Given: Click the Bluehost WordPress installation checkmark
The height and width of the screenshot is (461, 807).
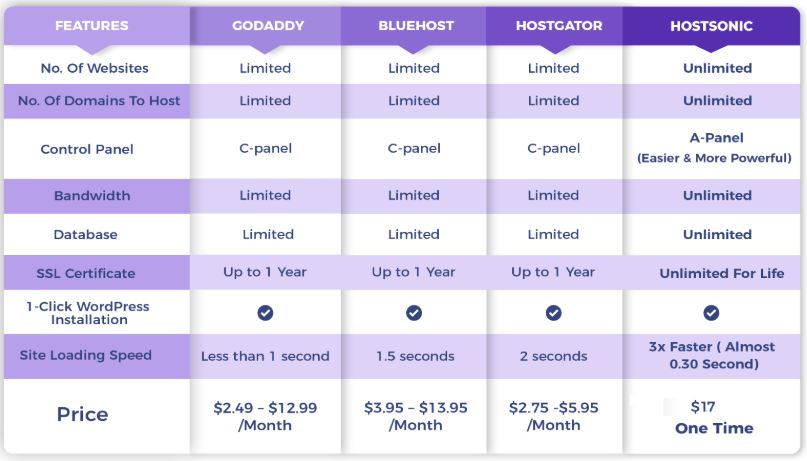Looking at the screenshot, I should click(x=414, y=313).
